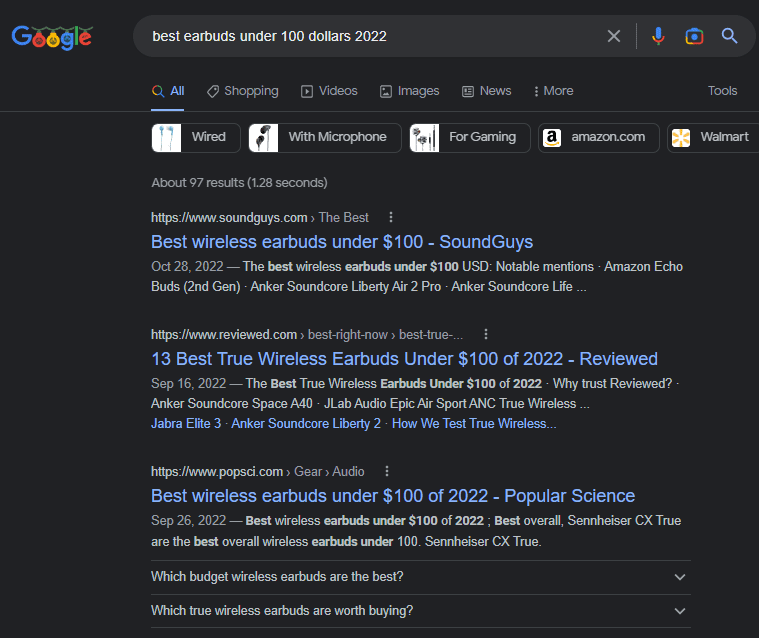Apply the For Gaming filter chip
Viewport: 759px width, 638px height.
point(470,137)
